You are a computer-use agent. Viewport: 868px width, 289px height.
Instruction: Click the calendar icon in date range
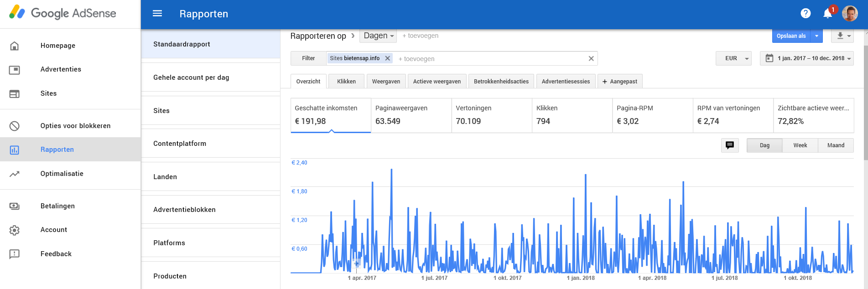pos(769,58)
